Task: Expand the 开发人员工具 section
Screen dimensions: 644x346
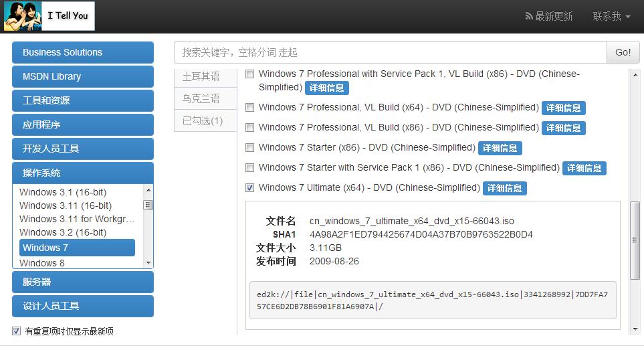Action: 83,149
